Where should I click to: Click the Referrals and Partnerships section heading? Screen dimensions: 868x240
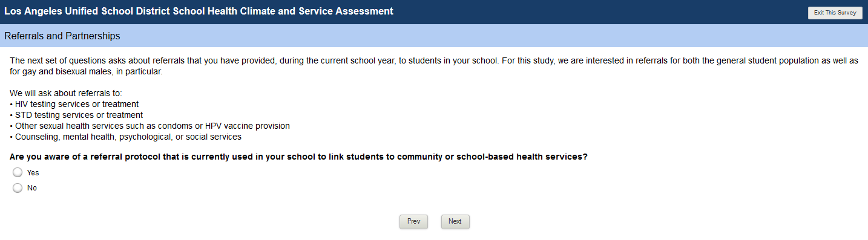(62, 36)
